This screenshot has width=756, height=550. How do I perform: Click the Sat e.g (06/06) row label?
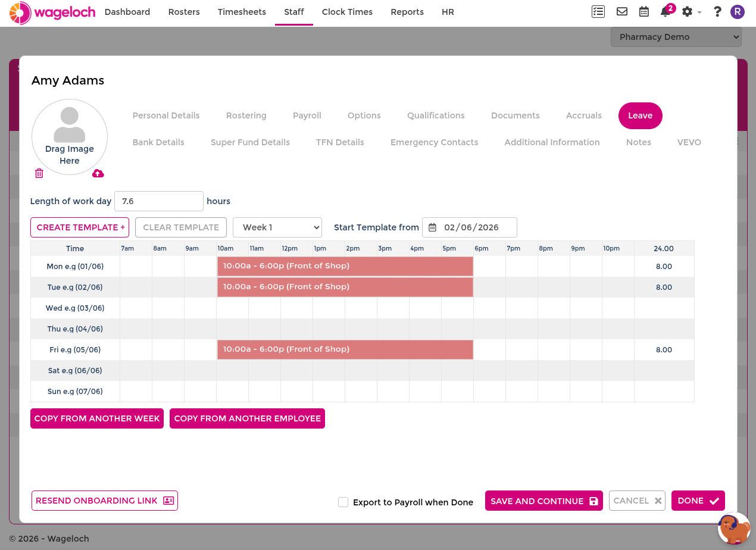point(75,370)
